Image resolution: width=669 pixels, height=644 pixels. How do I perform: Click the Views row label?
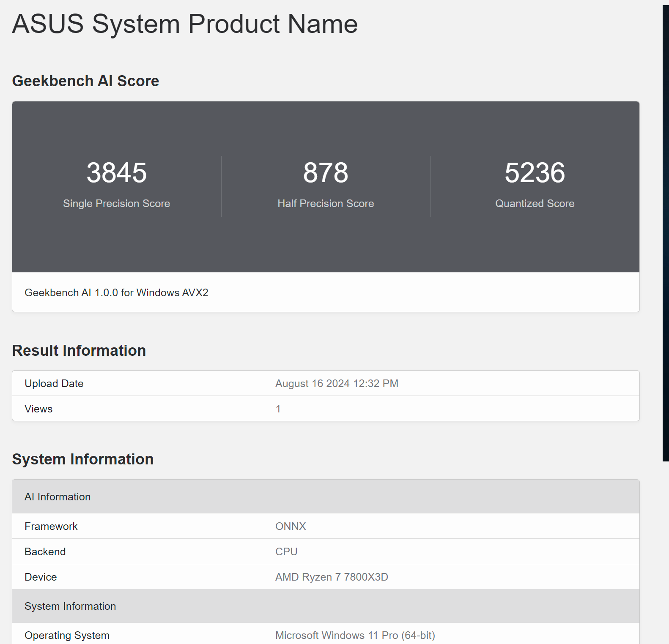(x=38, y=409)
